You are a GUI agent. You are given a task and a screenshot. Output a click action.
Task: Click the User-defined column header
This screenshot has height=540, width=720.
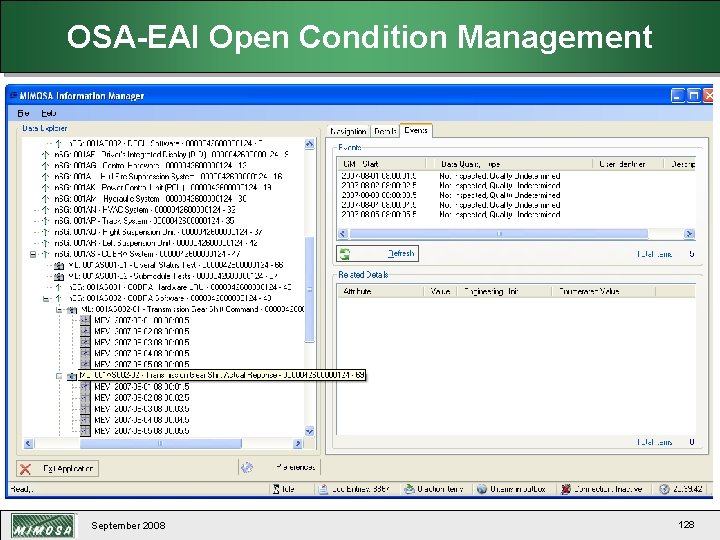pos(628,164)
